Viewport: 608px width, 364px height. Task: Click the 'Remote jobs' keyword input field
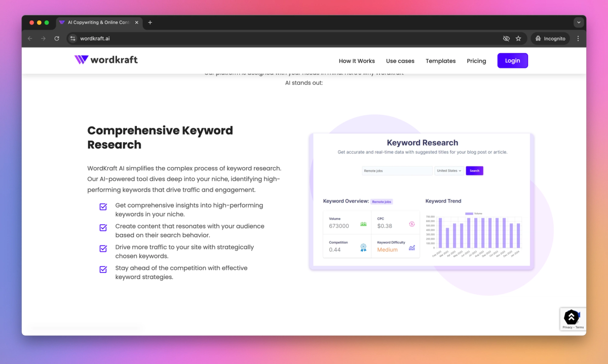[x=397, y=171]
